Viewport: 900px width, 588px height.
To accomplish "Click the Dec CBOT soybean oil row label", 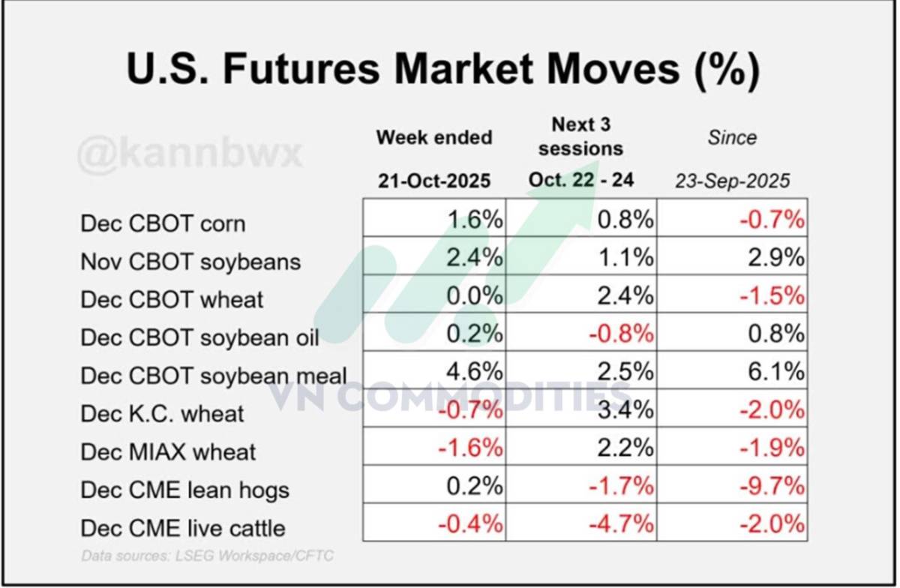I will [200, 337].
